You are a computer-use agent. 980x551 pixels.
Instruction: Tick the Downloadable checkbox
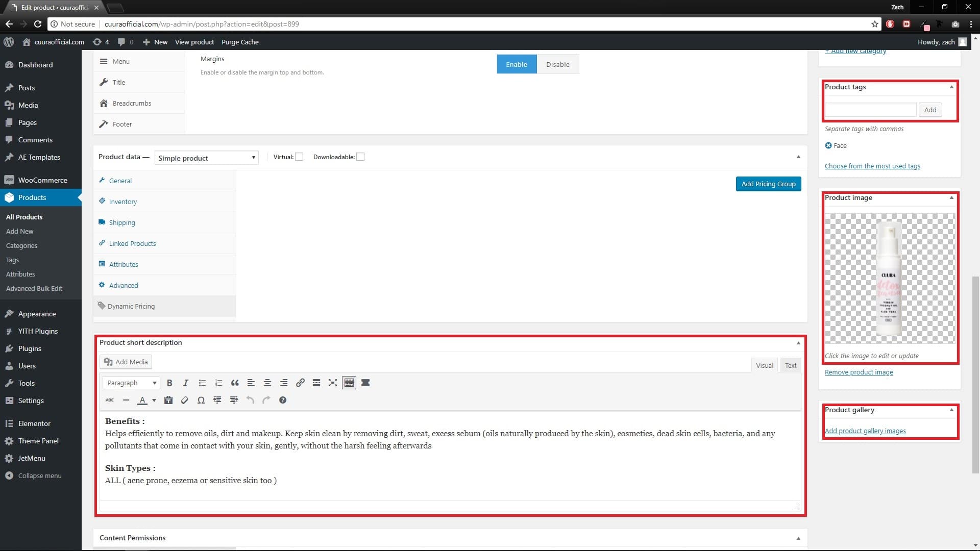[x=360, y=157]
